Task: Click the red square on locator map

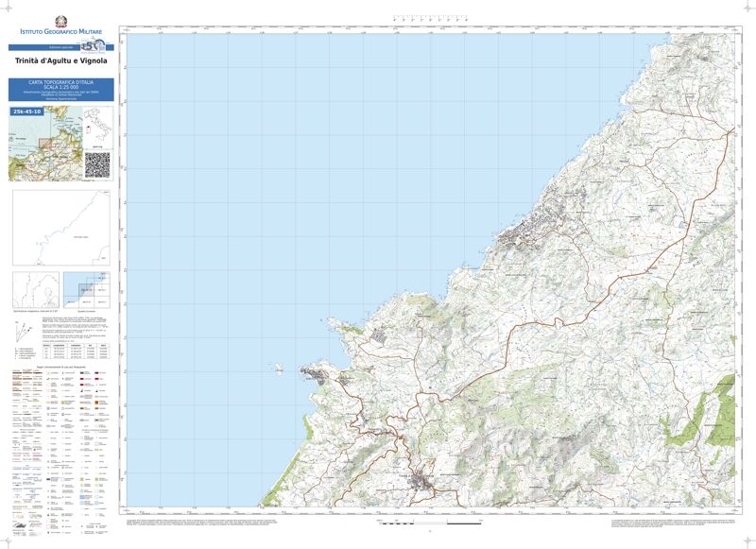Action: [x=44, y=144]
